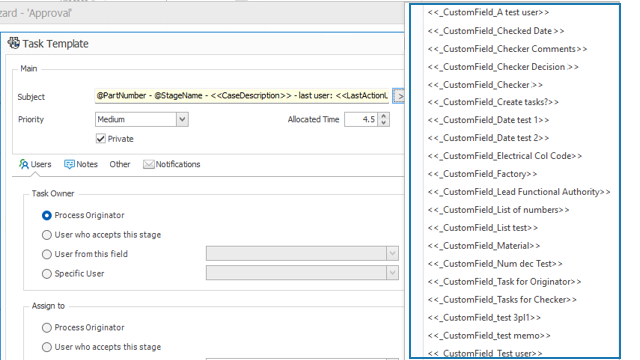This screenshot has height=360, width=640.
Task: Click the field insert arrow beside Subject
Action: (x=398, y=96)
